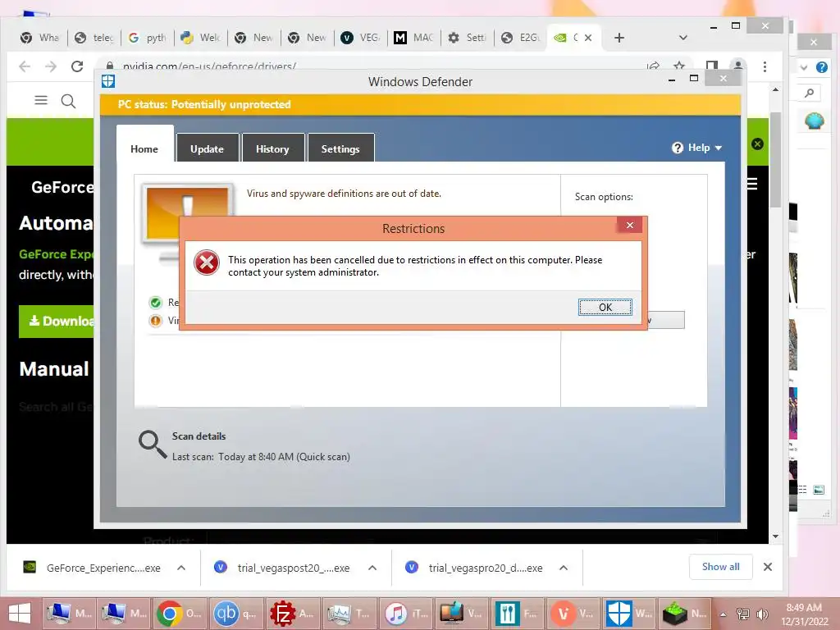Open the trial_vegaspost20_....exe download item
The height and width of the screenshot is (630, 840).
tap(282, 568)
